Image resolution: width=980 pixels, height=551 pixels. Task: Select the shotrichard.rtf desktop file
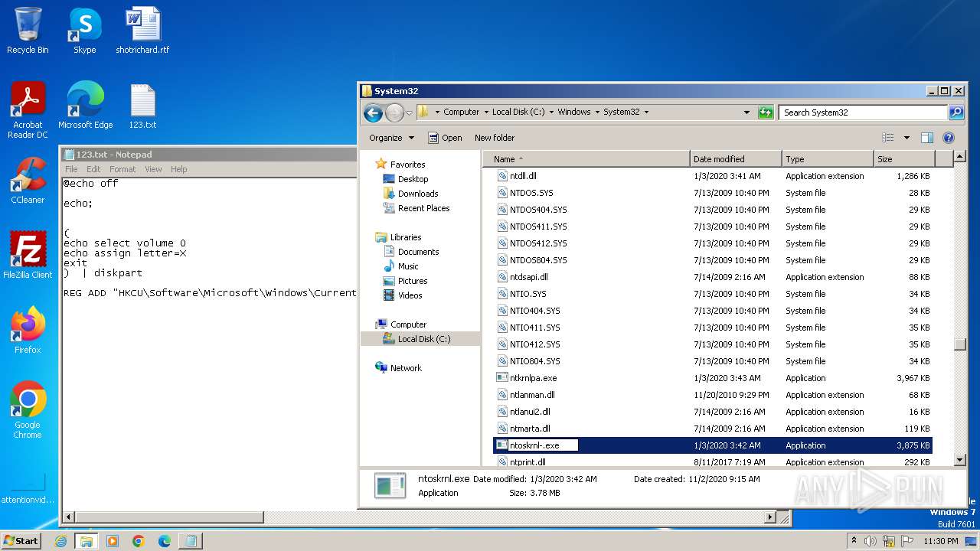(x=142, y=31)
